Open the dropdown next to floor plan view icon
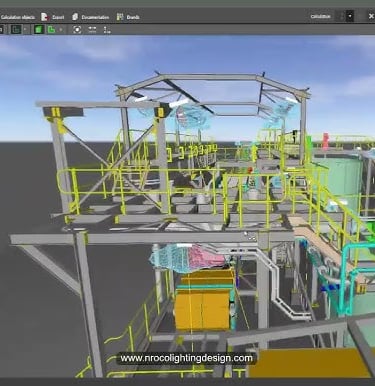Screen dimensions: 375x386 click(x=24, y=30)
